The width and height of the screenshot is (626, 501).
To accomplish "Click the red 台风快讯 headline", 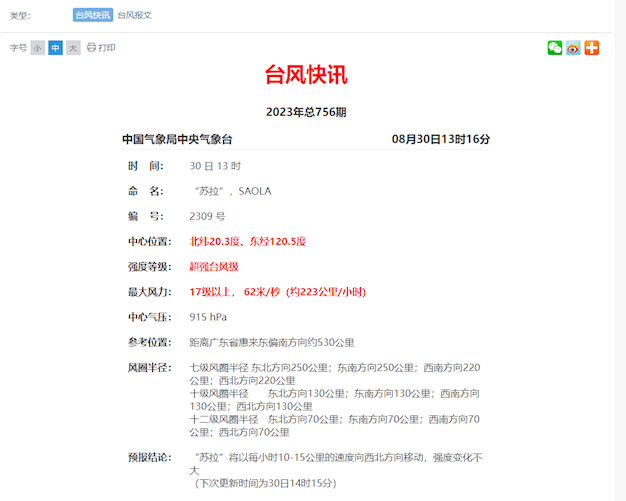I will (306, 75).
